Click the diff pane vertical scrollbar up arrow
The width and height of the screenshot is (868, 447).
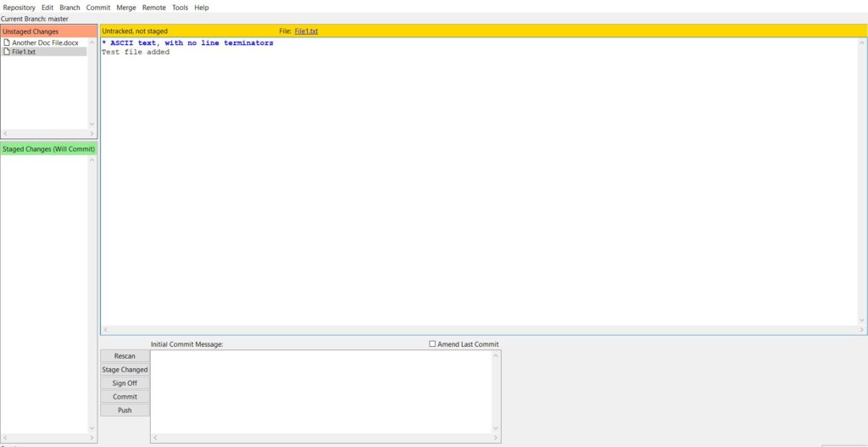[x=862, y=43]
